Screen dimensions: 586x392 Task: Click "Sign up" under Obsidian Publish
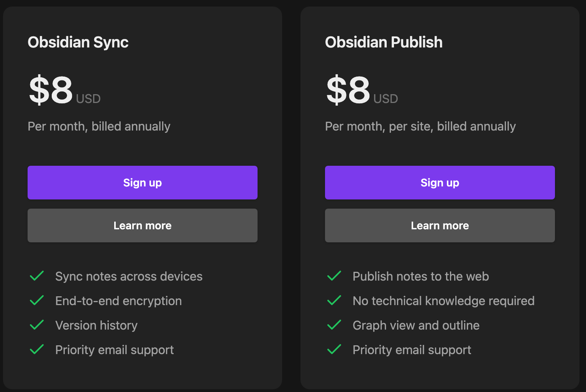tap(440, 183)
